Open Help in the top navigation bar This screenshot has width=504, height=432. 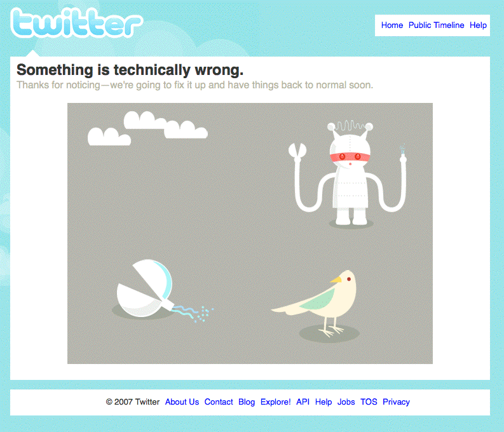pos(478,25)
